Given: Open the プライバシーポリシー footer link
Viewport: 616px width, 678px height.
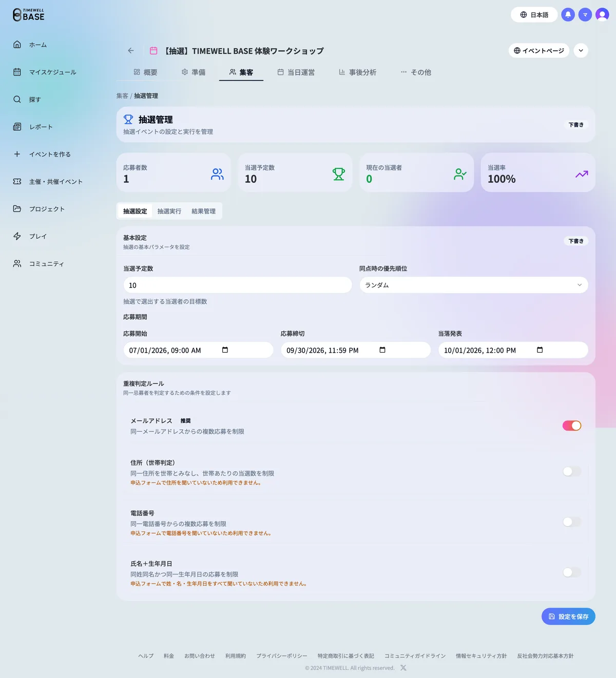Looking at the screenshot, I should click(282, 656).
